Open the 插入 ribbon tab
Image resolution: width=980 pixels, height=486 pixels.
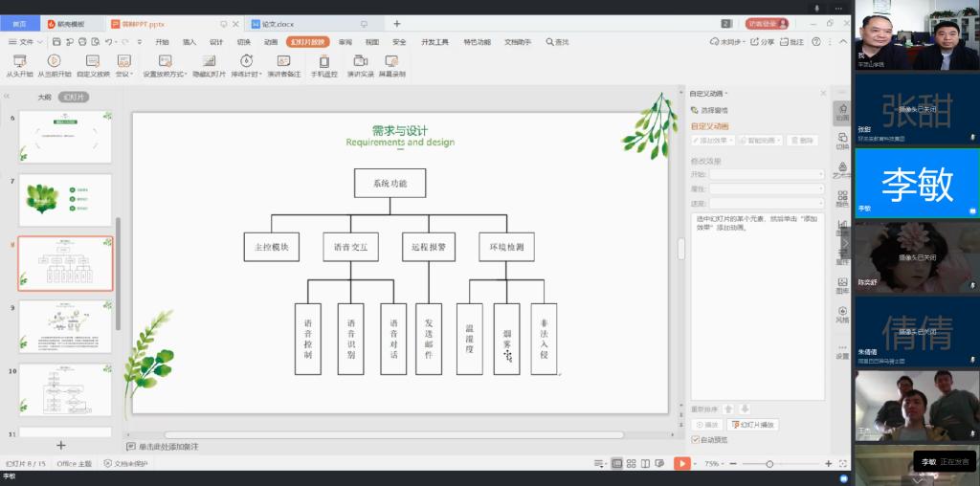(x=189, y=42)
